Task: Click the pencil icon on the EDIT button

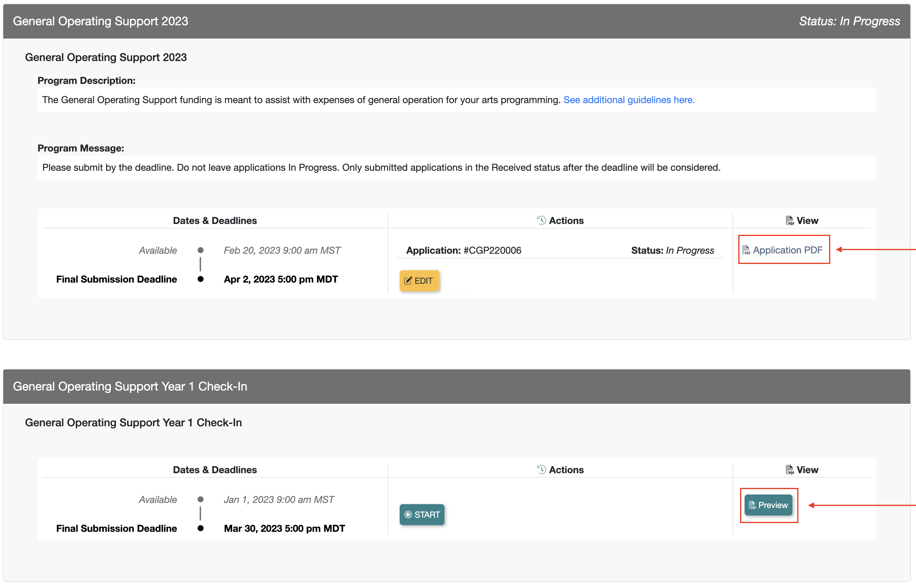Action: (408, 281)
